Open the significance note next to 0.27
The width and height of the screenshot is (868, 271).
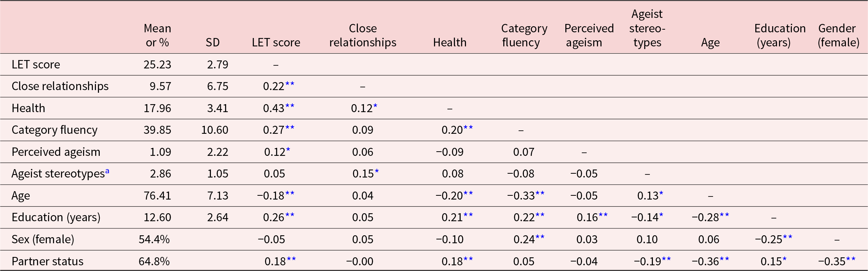[290, 128]
